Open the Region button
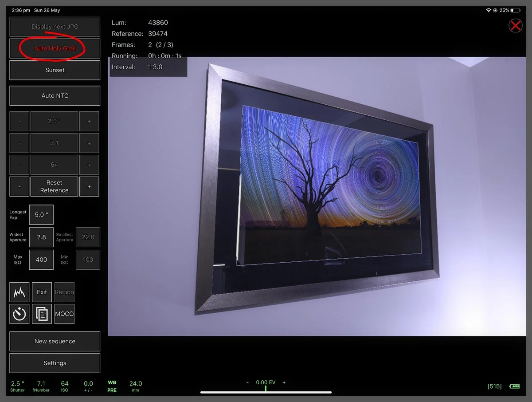532x402 pixels. point(64,292)
